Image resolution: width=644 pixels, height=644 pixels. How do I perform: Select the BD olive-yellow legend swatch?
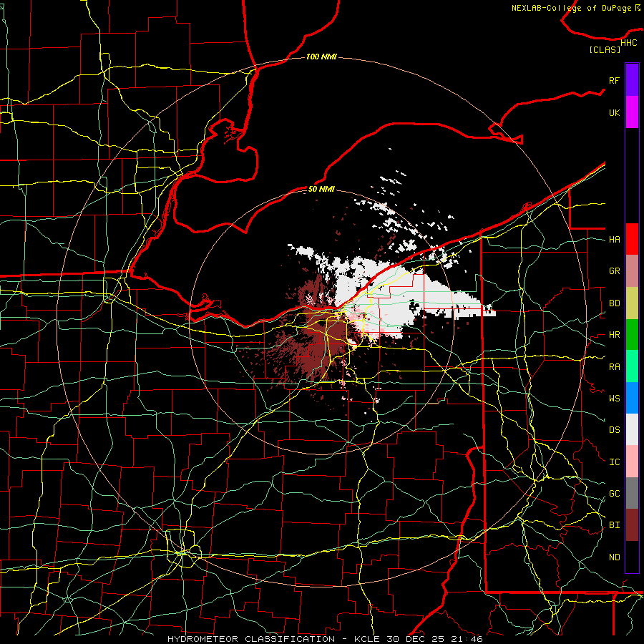[x=632, y=303]
